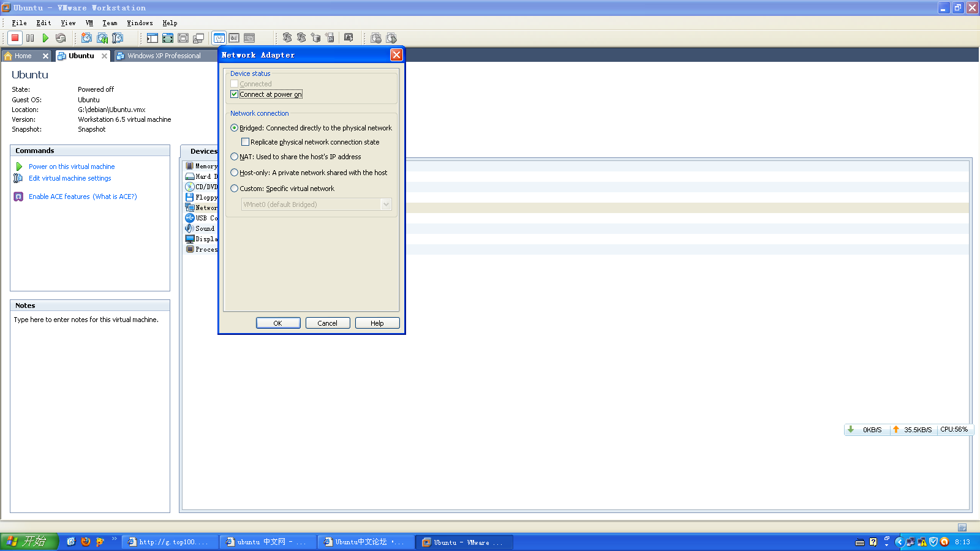This screenshot has height=551, width=980.
Task: Click the Sound device icon in Devices list
Action: point(190,228)
